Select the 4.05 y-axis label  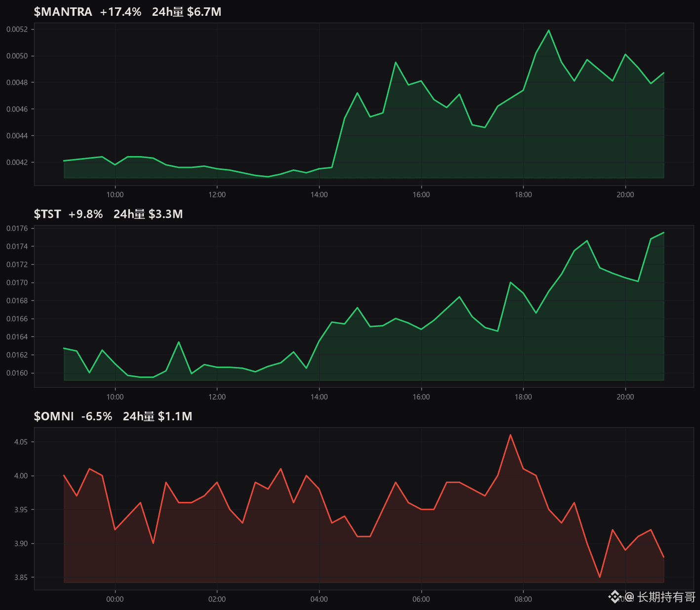[21, 442]
